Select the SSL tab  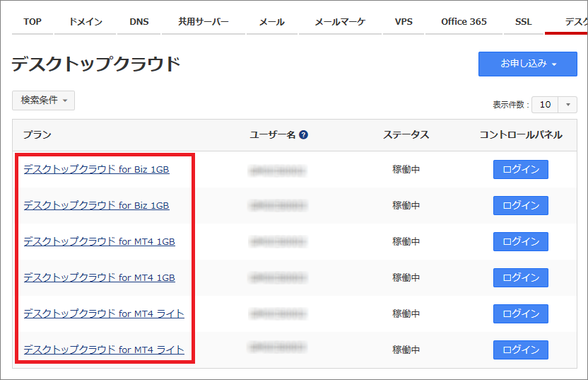click(x=524, y=22)
